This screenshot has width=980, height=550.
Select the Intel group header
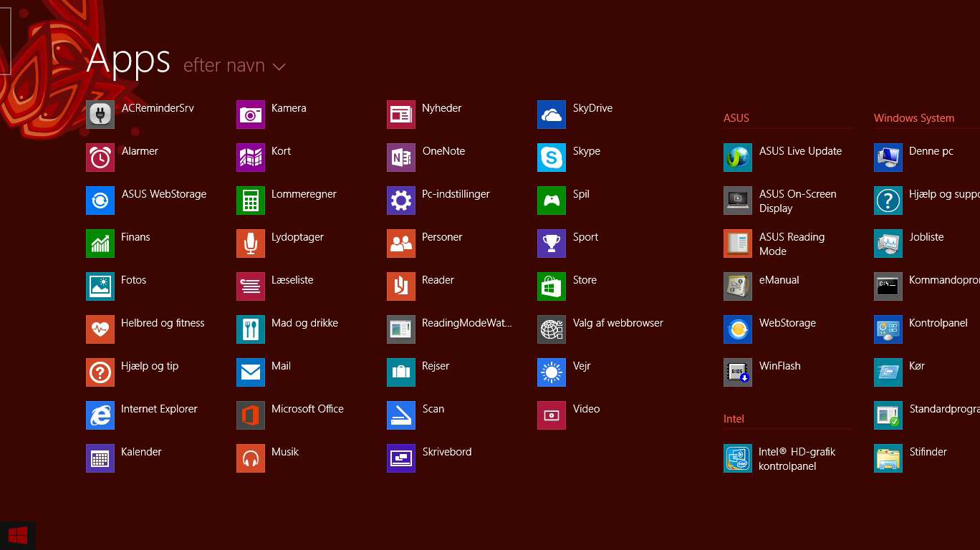pyautogui.click(x=734, y=419)
